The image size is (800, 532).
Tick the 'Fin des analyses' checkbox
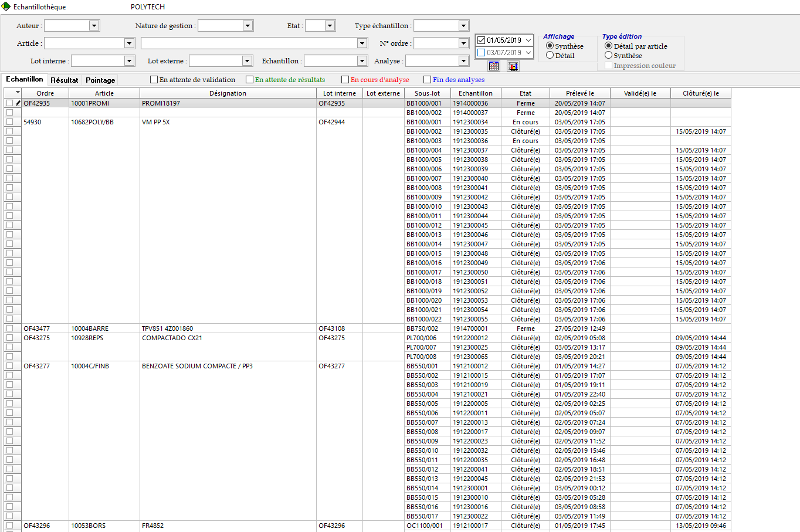428,80
